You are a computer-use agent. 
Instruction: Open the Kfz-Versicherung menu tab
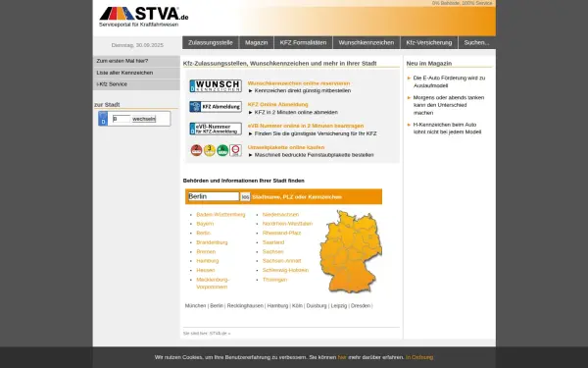click(429, 43)
